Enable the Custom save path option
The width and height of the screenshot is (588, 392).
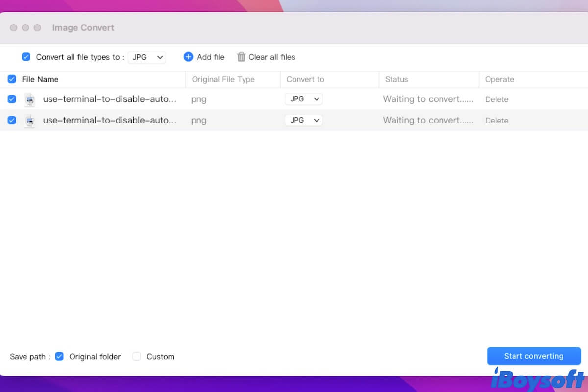coord(137,356)
